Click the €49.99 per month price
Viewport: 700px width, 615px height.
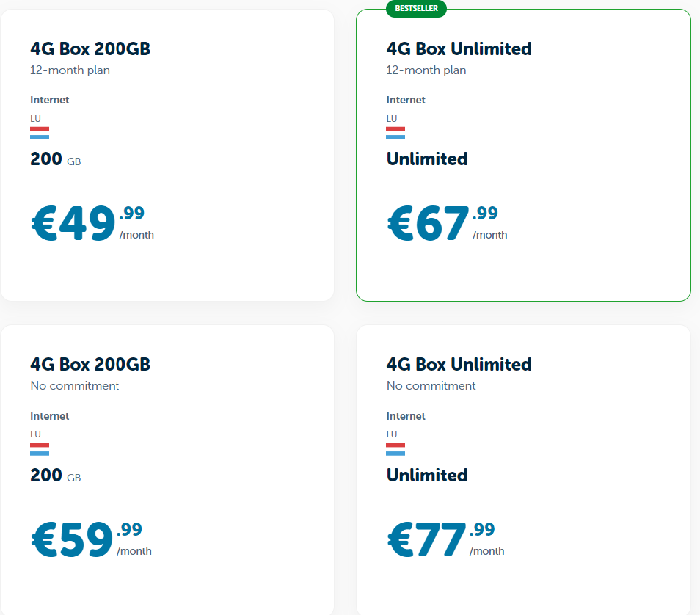pyautogui.click(x=92, y=223)
